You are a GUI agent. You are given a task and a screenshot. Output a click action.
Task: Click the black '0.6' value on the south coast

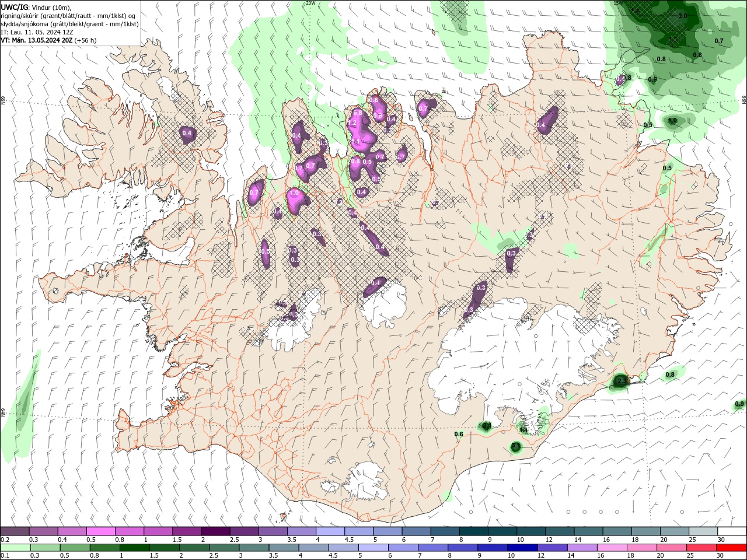(459, 434)
